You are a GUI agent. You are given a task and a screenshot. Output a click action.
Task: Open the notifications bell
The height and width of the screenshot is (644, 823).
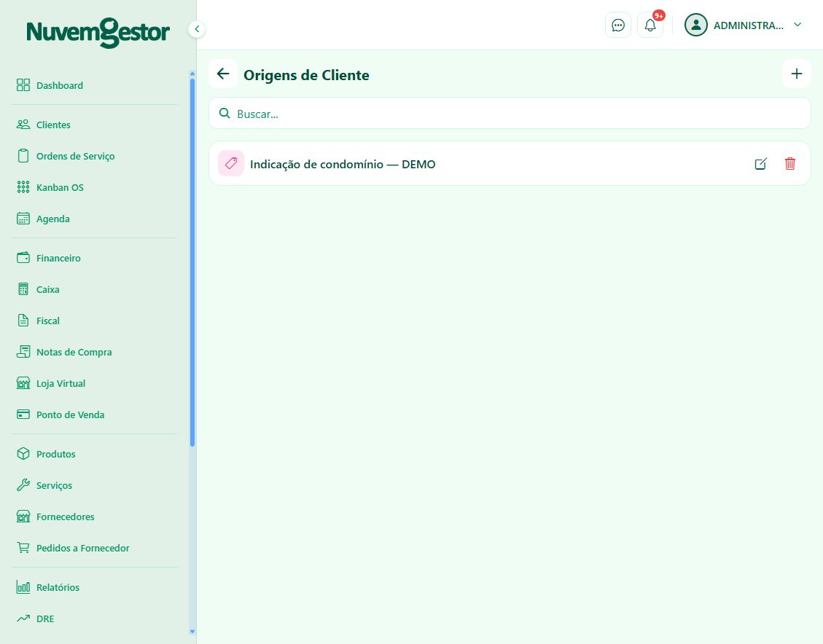point(650,25)
